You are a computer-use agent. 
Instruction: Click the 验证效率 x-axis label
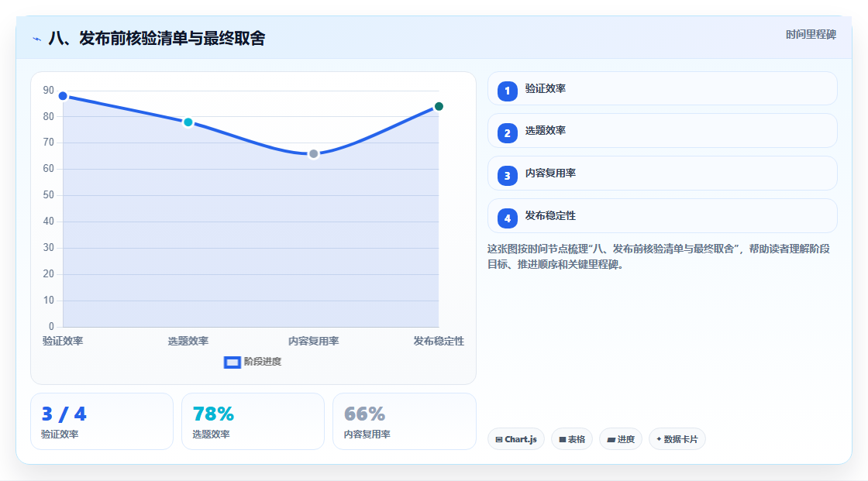tap(63, 341)
